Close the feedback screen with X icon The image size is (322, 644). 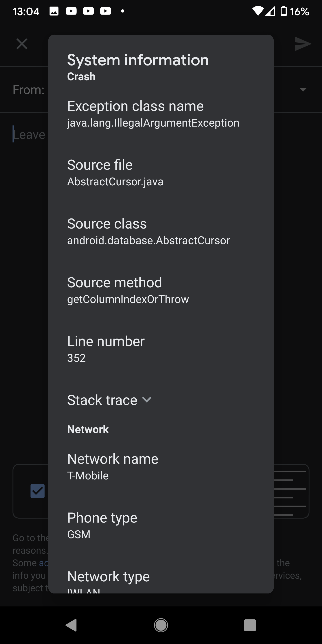pos(22,44)
